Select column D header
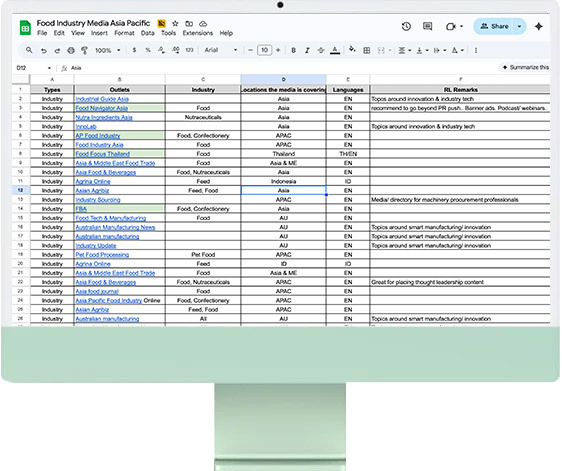562x471 pixels. 284,79
